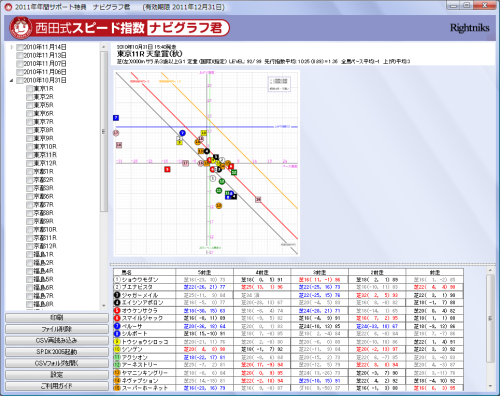Click the orange circle 13 marker below the cluster
Screen dimensions: 500x396
[219, 206]
